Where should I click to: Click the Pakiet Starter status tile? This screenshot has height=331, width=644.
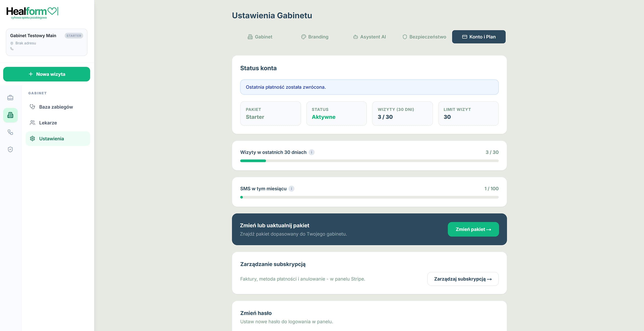tap(270, 113)
